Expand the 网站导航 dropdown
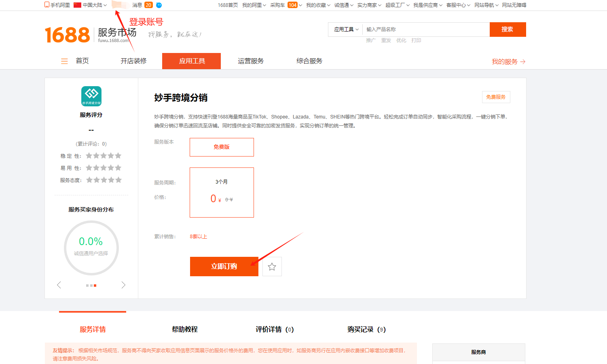This screenshot has height=364, width=607. point(486,5)
